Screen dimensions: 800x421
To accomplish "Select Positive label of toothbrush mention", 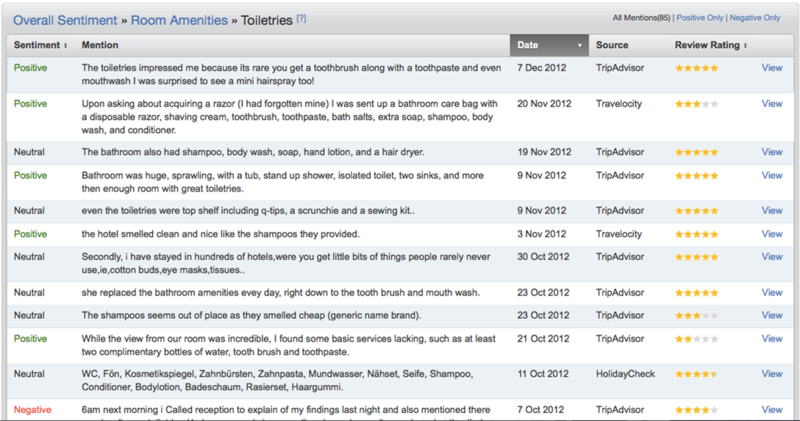I will [x=30, y=68].
